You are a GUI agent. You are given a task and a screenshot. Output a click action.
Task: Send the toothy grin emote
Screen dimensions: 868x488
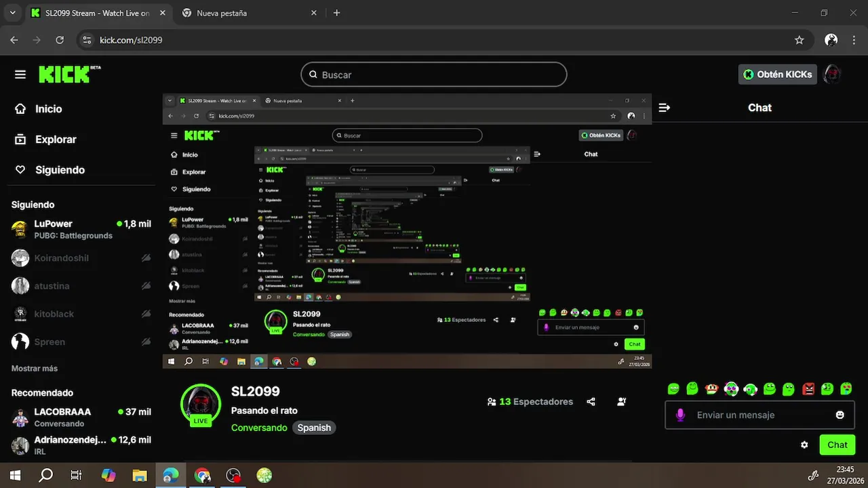(673, 389)
